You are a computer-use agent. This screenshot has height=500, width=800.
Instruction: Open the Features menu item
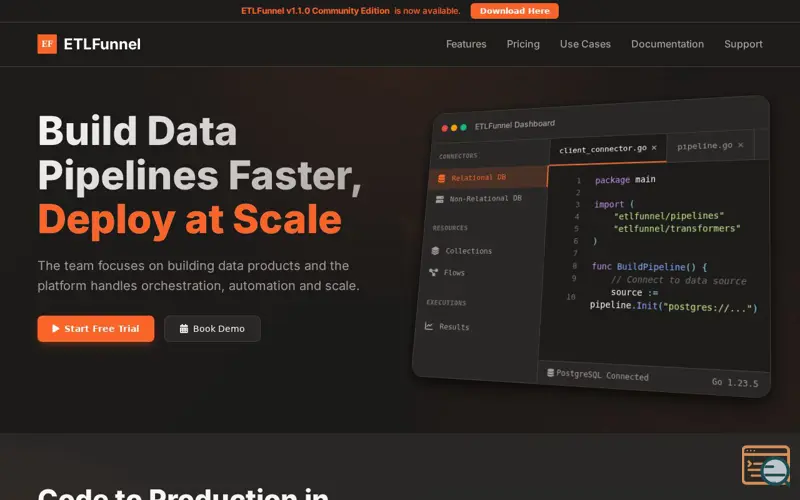466,44
